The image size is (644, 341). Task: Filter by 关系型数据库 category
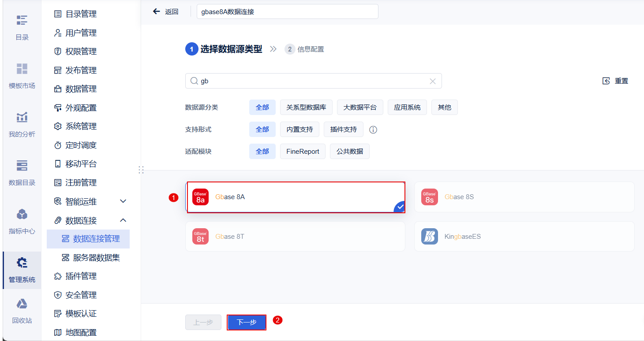307,107
